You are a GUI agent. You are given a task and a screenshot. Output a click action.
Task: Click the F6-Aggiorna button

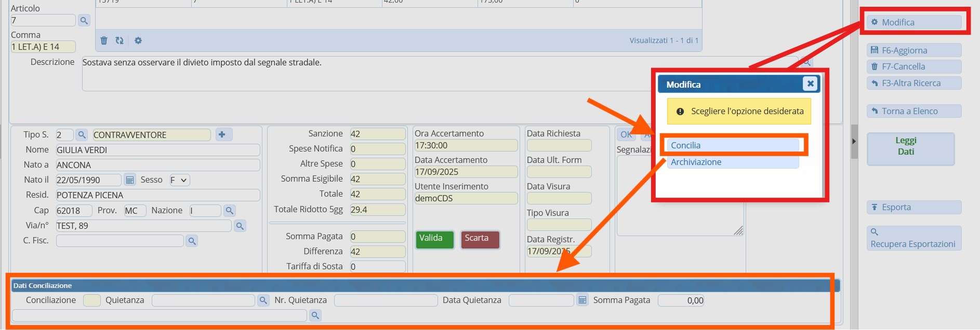(913, 50)
